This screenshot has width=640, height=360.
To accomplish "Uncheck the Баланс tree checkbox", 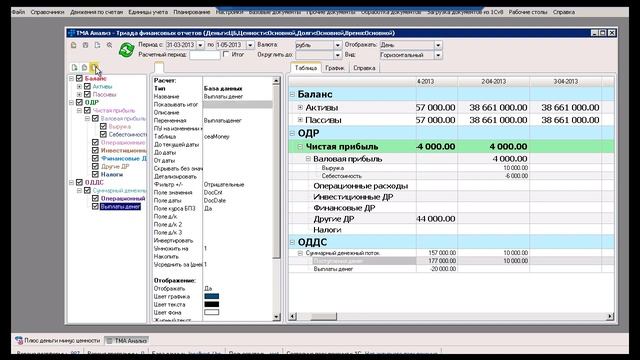I will pos(80,78).
